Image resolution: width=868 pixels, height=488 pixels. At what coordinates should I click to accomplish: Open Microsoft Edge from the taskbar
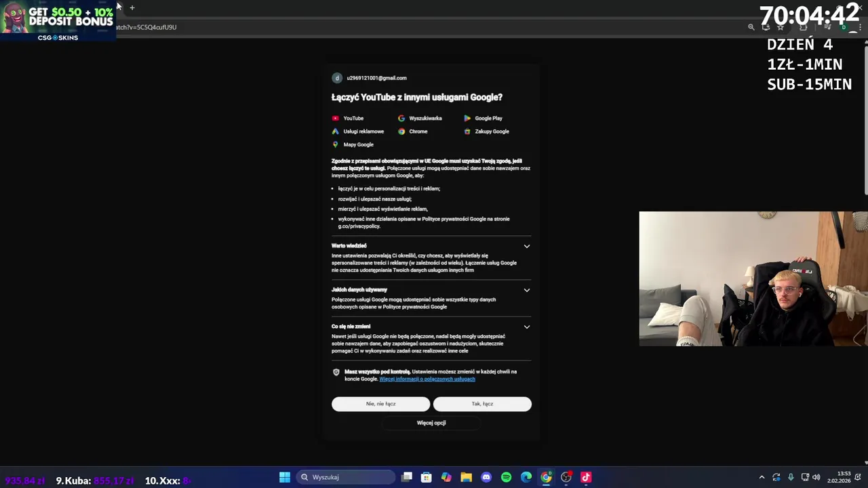click(526, 477)
